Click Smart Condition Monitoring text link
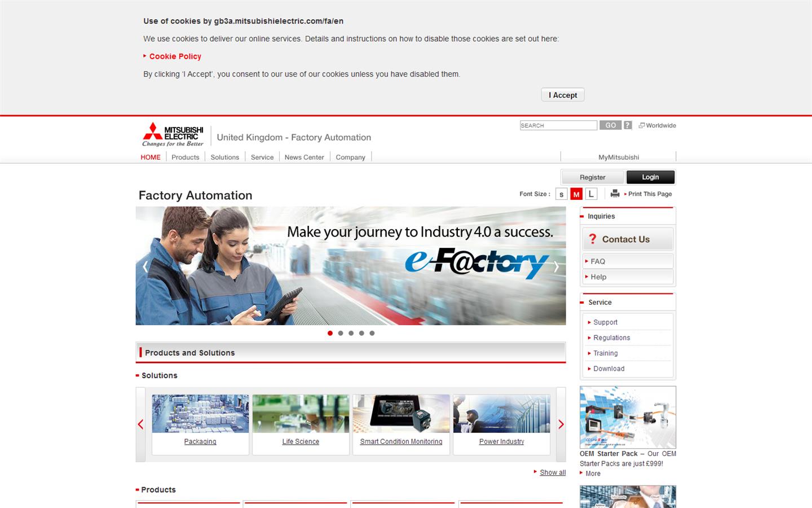The width and height of the screenshot is (812, 508). click(401, 441)
